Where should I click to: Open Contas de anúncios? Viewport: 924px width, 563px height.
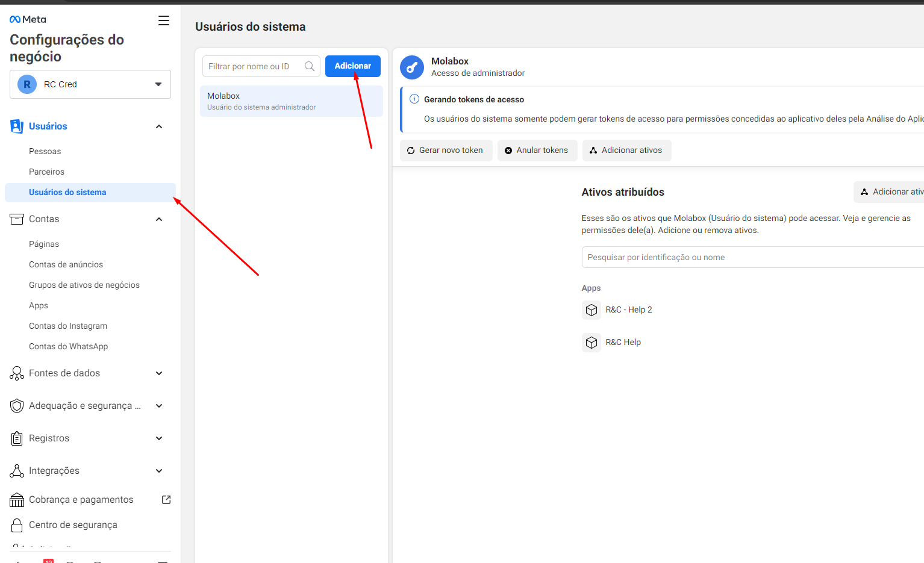coord(66,264)
